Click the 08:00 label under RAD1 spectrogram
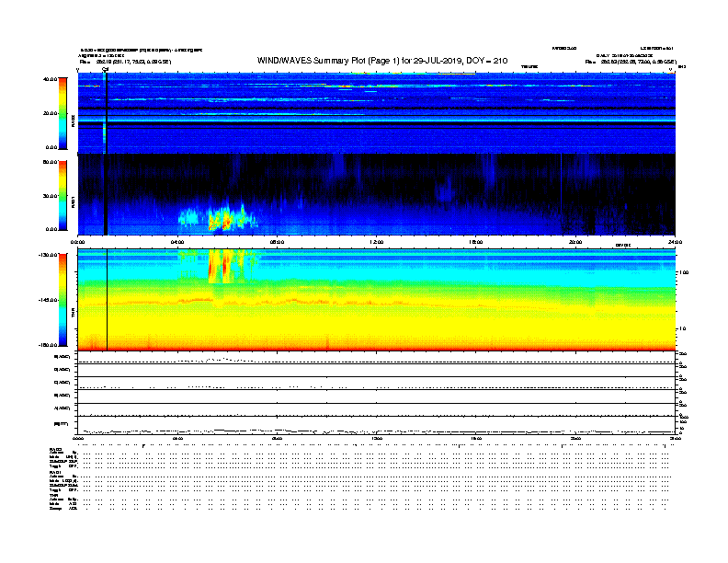This screenshot has width=728, height=563. pos(278,242)
